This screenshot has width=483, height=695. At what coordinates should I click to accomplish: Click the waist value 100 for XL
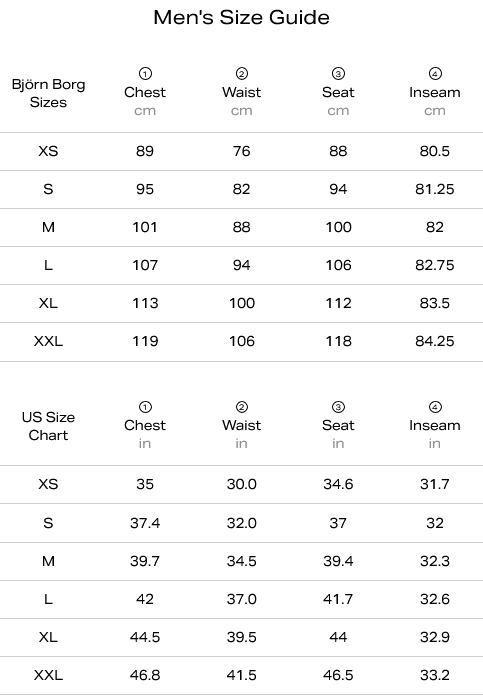point(242,303)
